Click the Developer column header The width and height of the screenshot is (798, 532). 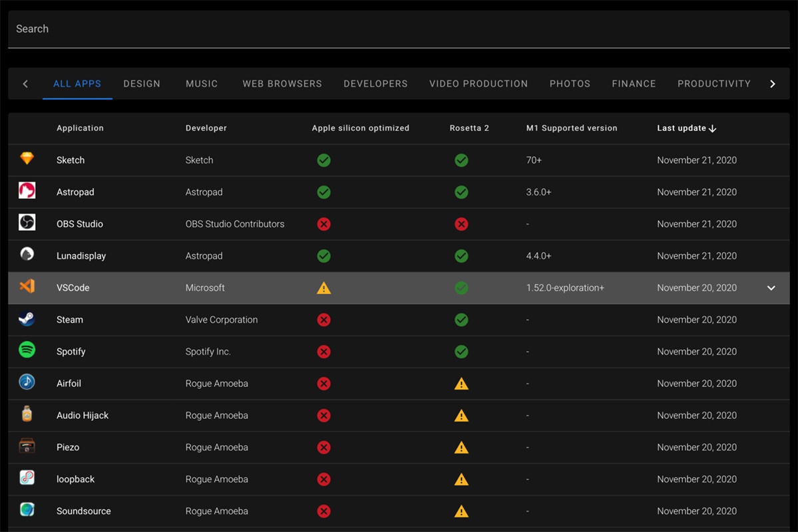[x=206, y=128]
